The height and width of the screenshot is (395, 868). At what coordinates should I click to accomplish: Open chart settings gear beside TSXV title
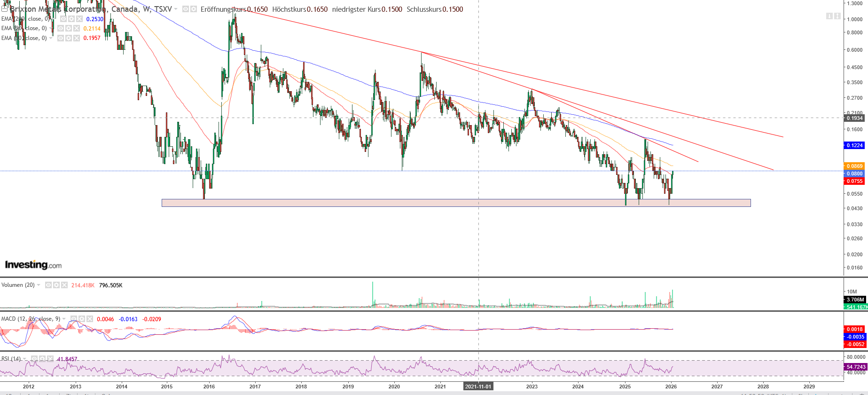coord(193,9)
